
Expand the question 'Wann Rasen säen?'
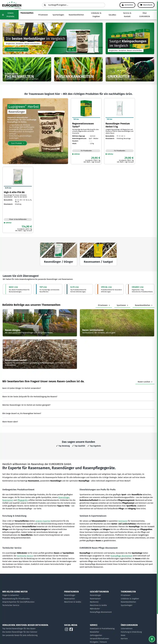coord(10,422)
